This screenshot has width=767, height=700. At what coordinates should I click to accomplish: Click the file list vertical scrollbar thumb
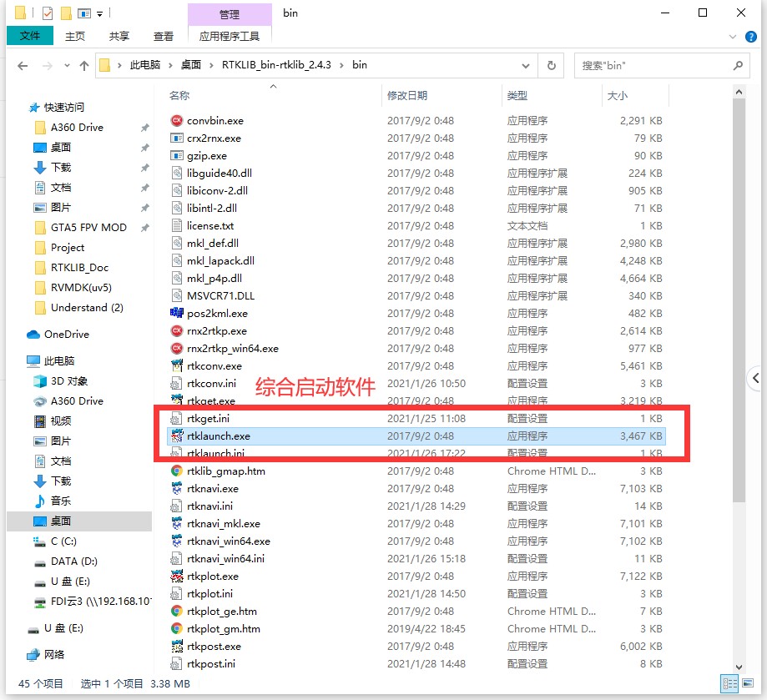(x=739, y=300)
